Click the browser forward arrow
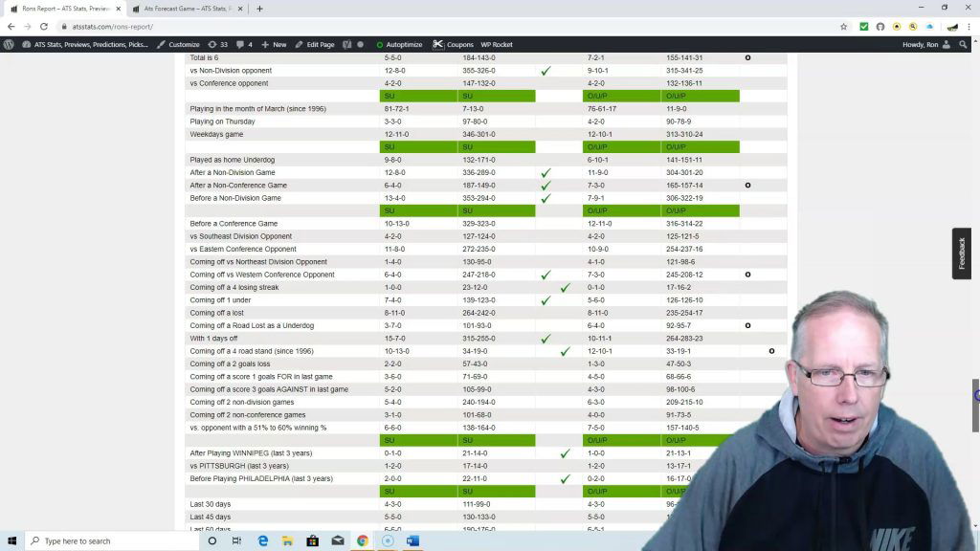980x551 pixels. [28, 27]
